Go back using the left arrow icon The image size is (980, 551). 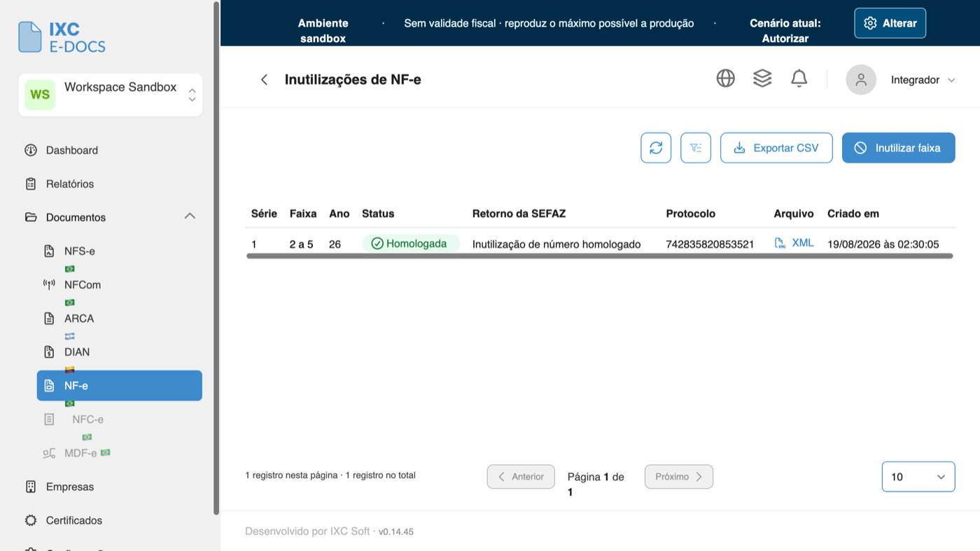tap(264, 80)
